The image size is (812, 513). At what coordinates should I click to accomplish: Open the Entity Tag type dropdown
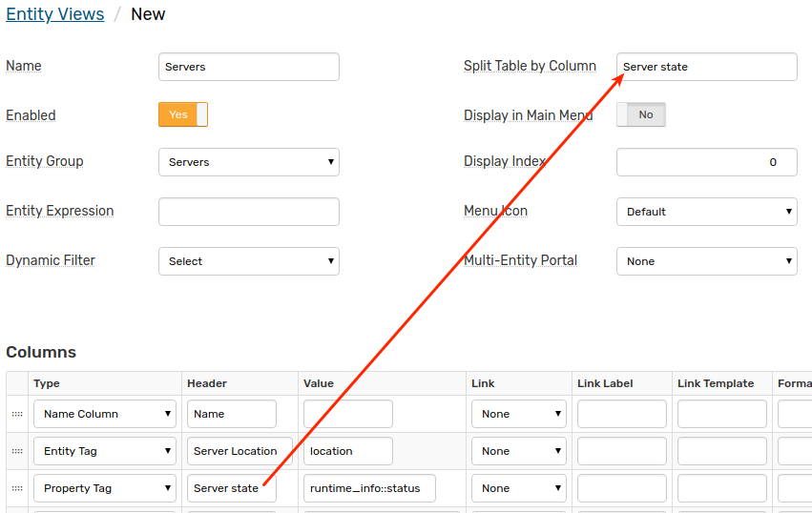click(105, 451)
